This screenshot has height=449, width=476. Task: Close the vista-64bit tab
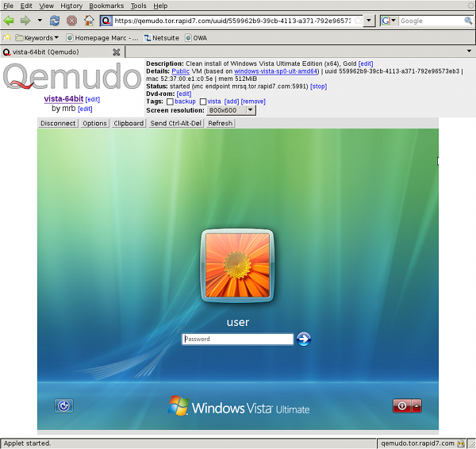pos(117,52)
